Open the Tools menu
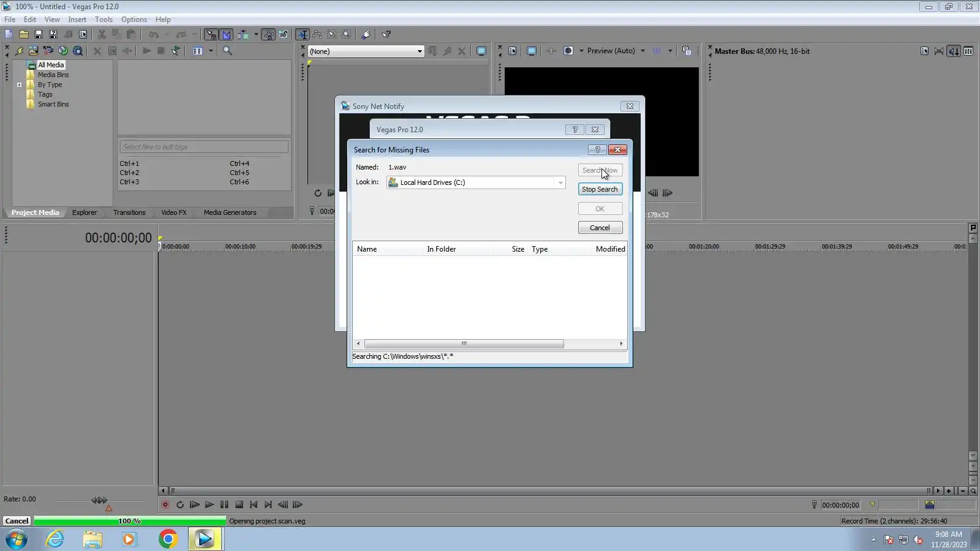980x551 pixels. click(104, 20)
